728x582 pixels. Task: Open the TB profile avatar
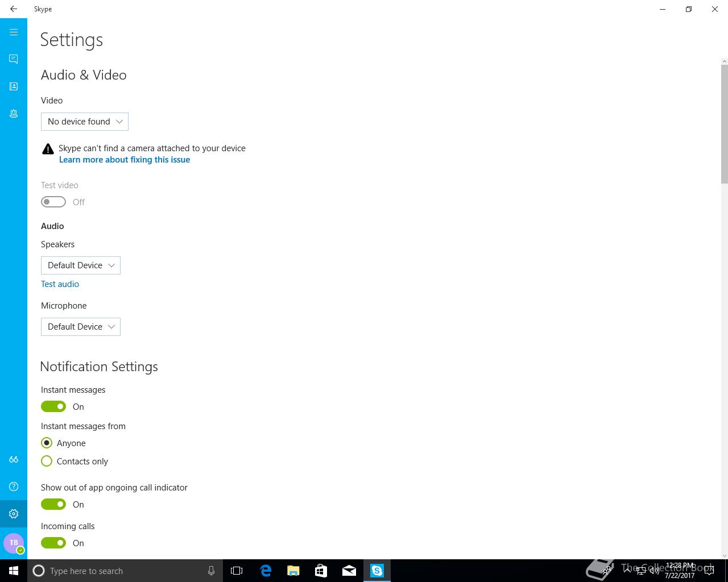pos(14,543)
